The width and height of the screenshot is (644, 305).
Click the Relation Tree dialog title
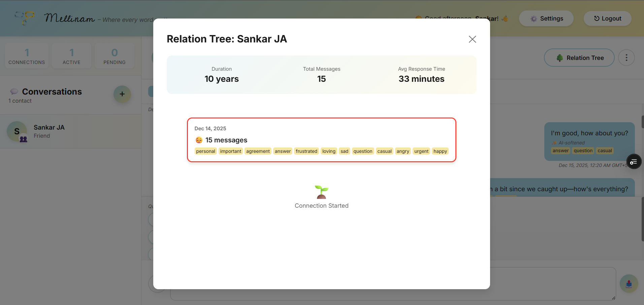coord(227,39)
